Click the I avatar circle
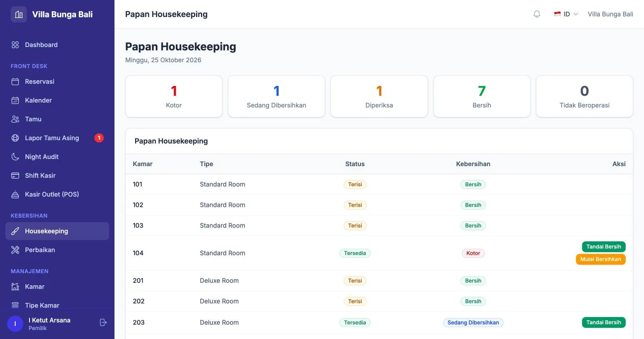644x339 pixels. [x=15, y=324]
